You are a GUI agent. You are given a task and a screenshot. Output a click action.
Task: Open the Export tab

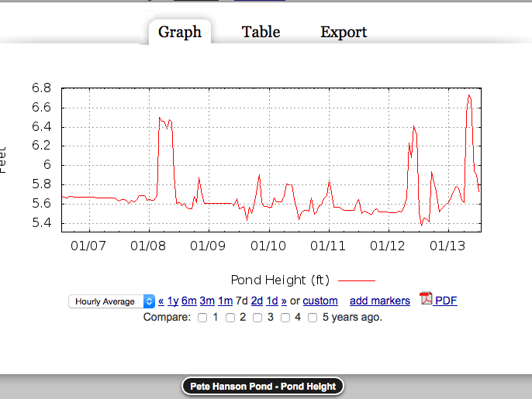click(x=344, y=33)
